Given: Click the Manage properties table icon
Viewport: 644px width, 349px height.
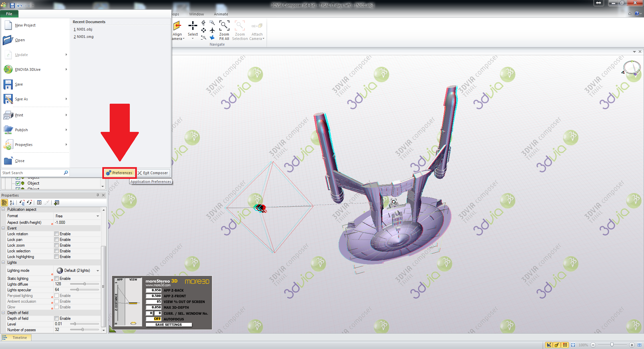Looking at the screenshot, I should pyautogui.click(x=57, y=203).
